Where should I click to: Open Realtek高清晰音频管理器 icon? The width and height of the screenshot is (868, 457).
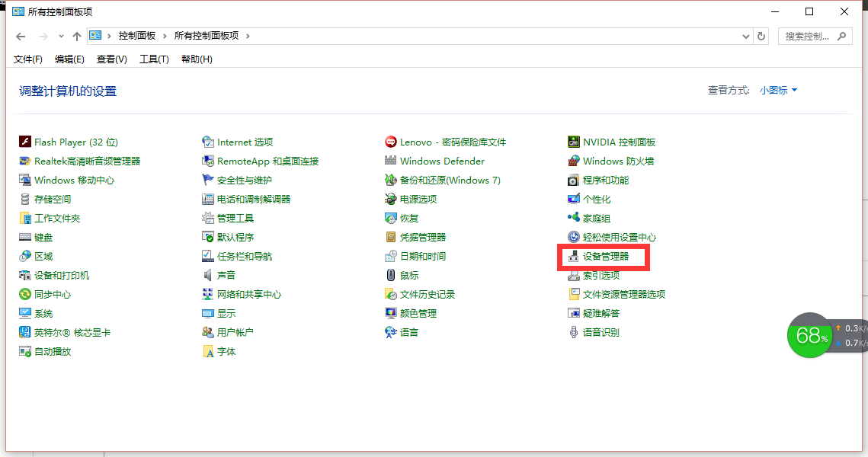25,161
